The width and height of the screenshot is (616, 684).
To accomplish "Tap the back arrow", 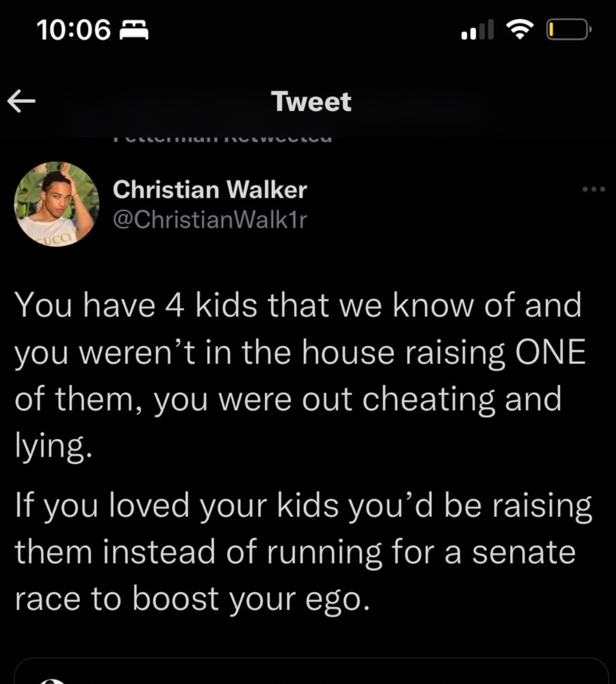I will coord(22,102).
